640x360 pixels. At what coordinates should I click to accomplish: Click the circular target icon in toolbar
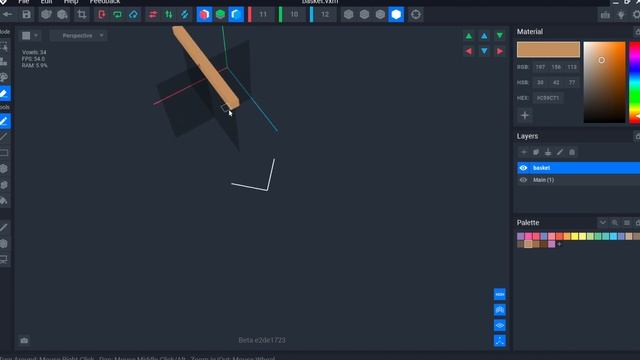(416, 15)
